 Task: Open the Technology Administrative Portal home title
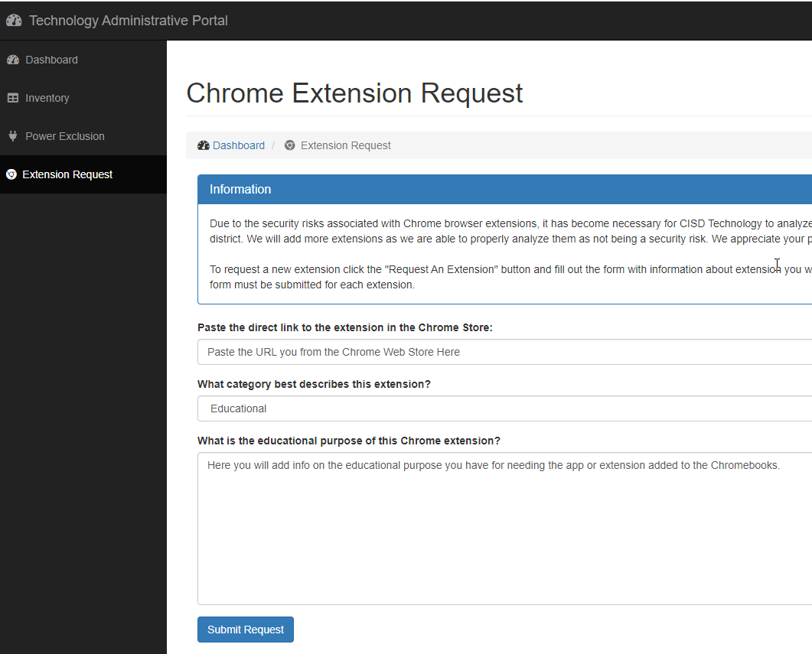[x=128, y=21]
